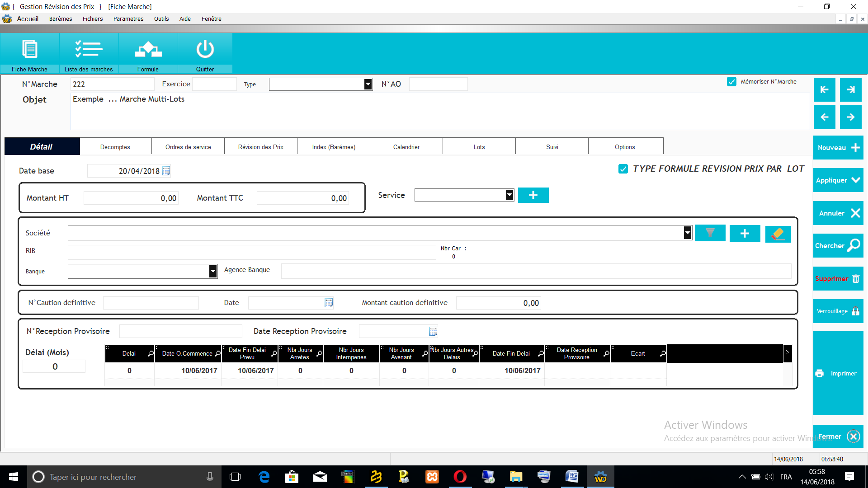Switch to Révision des Prix tab
Viewport: 868px width, 488px height.
pyautogui.click(x=261, y=147)
